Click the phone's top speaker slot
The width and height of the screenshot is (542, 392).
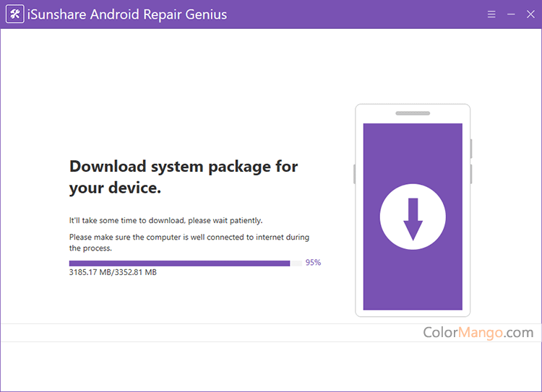point(413,113)
